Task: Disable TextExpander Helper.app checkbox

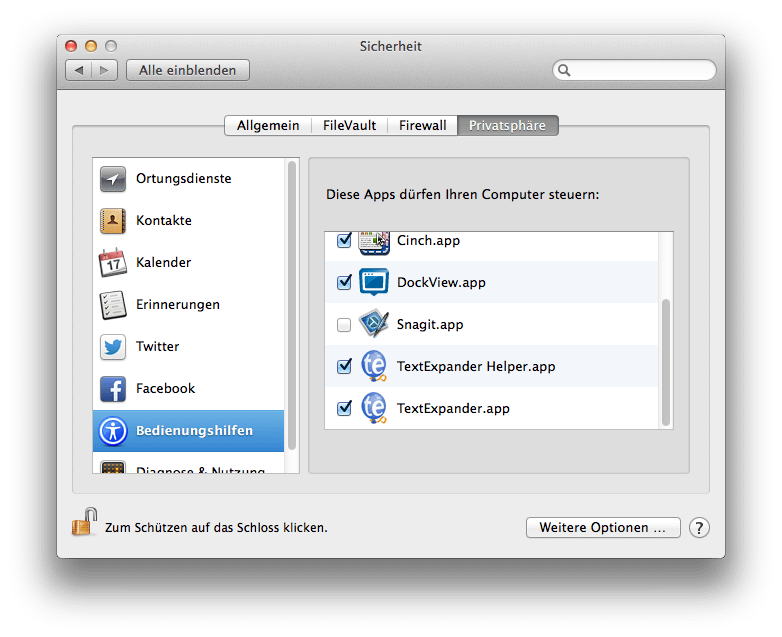Action: coord(344,367)
